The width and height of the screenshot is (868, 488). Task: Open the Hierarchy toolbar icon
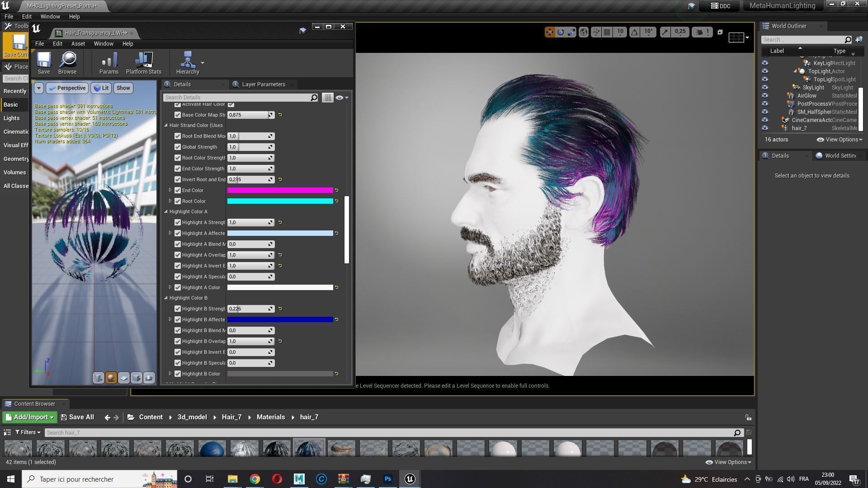pos(187,61)
